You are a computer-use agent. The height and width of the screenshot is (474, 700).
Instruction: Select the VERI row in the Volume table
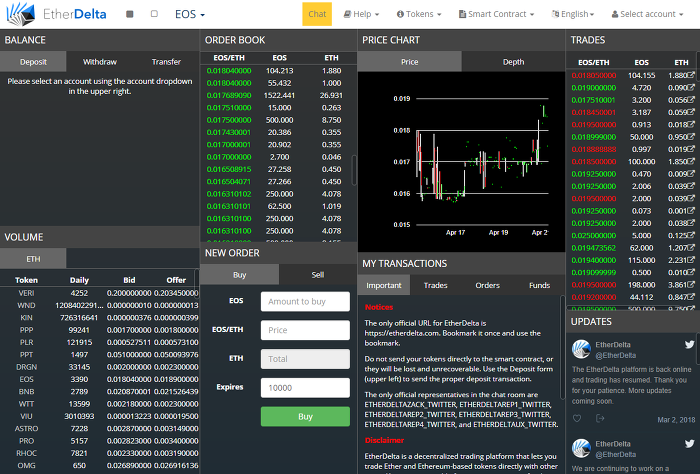(100, 293)
